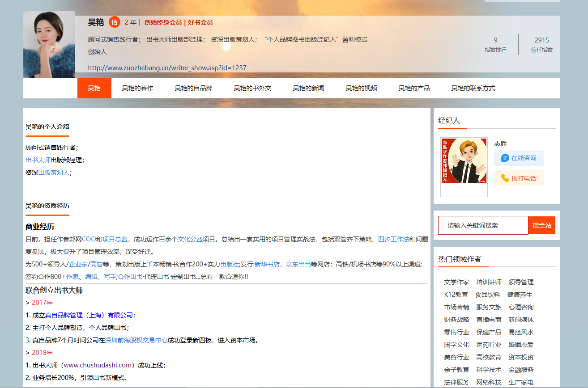Open the 吴艳的视频 tab

(361, 88)
